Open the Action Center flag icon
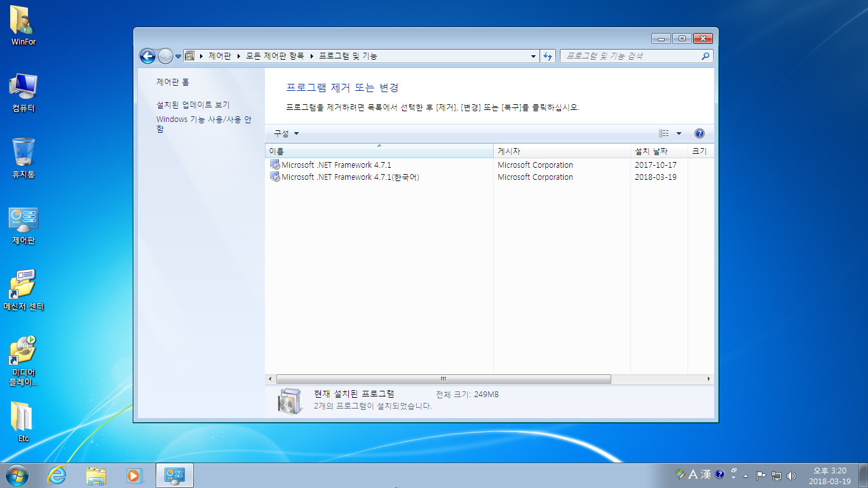868x488 pixels. [761, 475]
